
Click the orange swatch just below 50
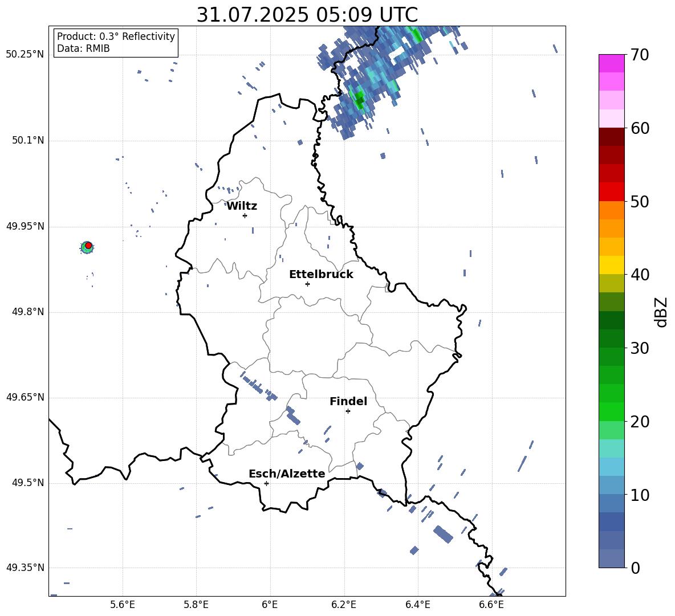[611, 210]
